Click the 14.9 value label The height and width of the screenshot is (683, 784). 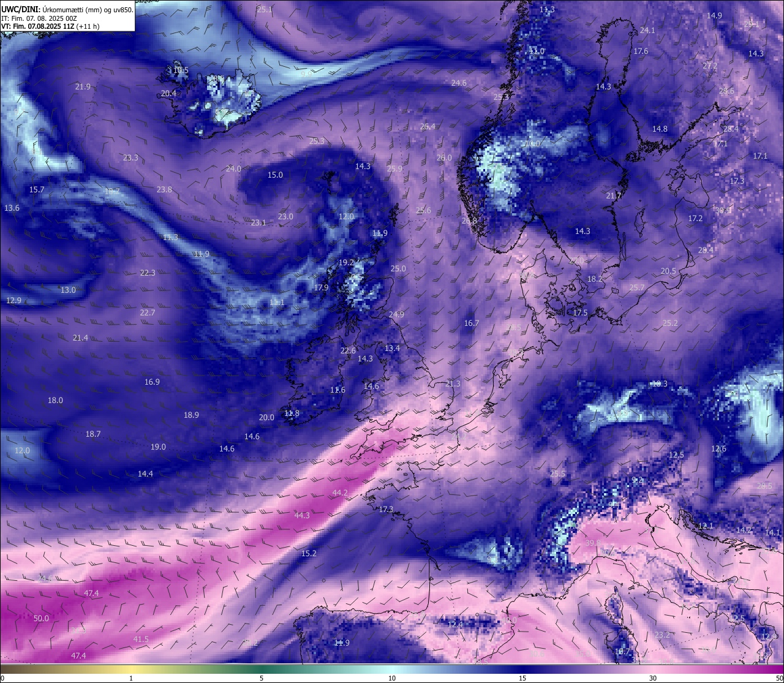(714, 16)
